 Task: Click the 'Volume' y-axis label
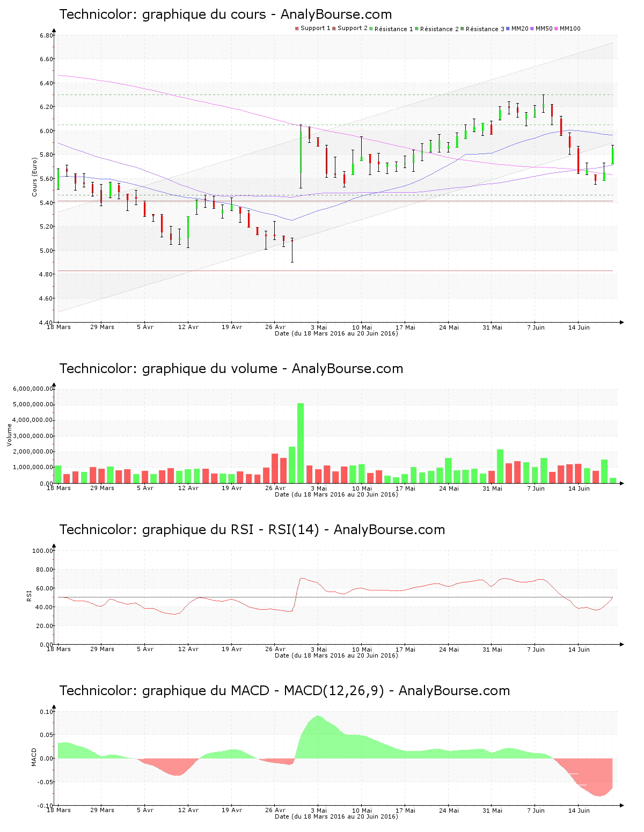[x=9, y=435]
